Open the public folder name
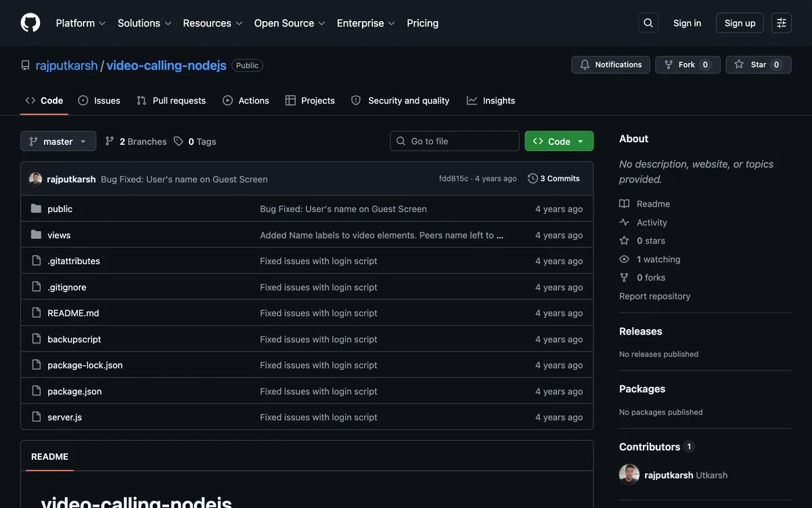The width and height of the screenshot is (812, 508). tap(60, 209)
